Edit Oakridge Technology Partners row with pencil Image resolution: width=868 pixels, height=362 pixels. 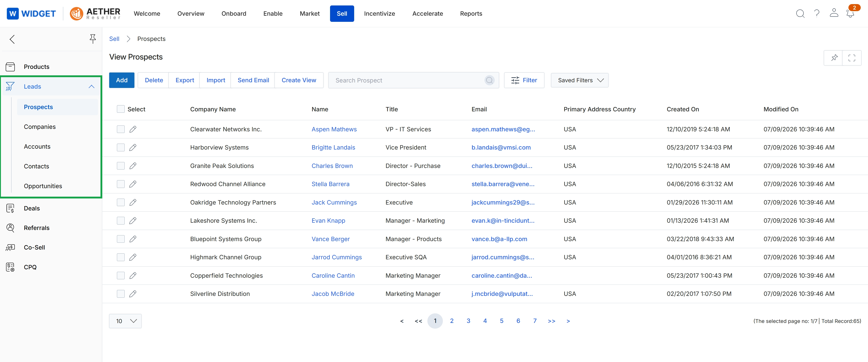tap(133, 202)
